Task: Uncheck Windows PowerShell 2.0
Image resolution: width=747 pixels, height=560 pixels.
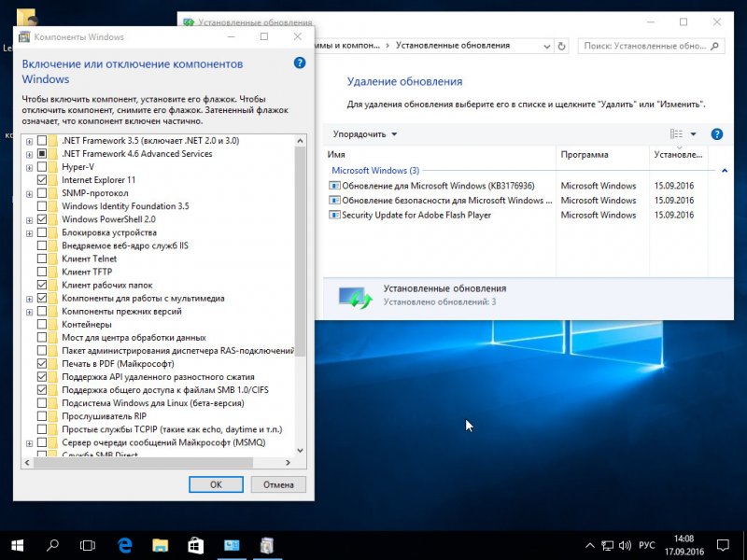Action: click(42, 219)
